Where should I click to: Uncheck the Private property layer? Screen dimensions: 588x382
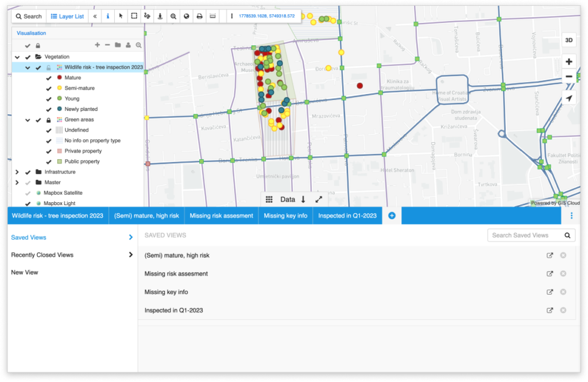48,151
